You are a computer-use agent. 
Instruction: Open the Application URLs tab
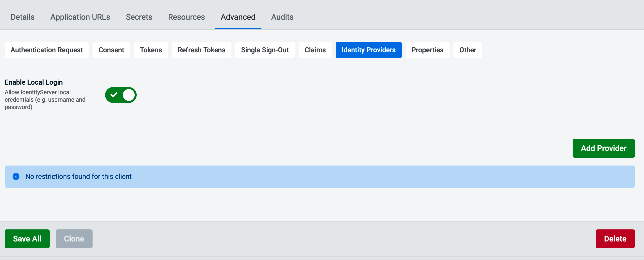[x=80, y=17]
